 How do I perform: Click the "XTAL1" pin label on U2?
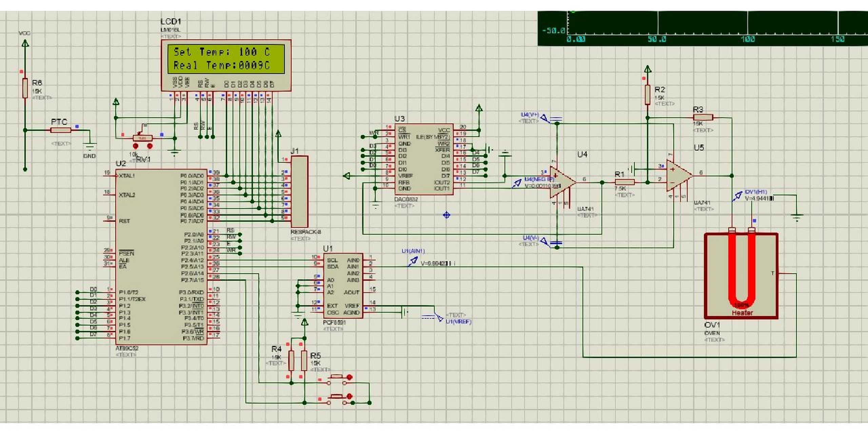pyautogui.click(x=127, y=176)
